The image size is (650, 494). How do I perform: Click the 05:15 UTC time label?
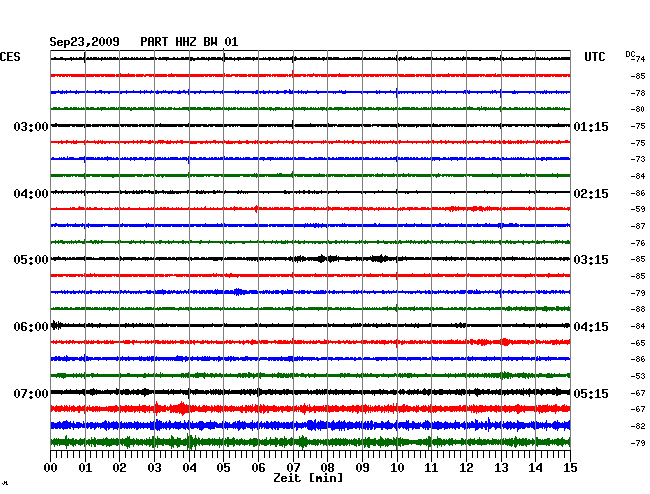tap(590, 394)
